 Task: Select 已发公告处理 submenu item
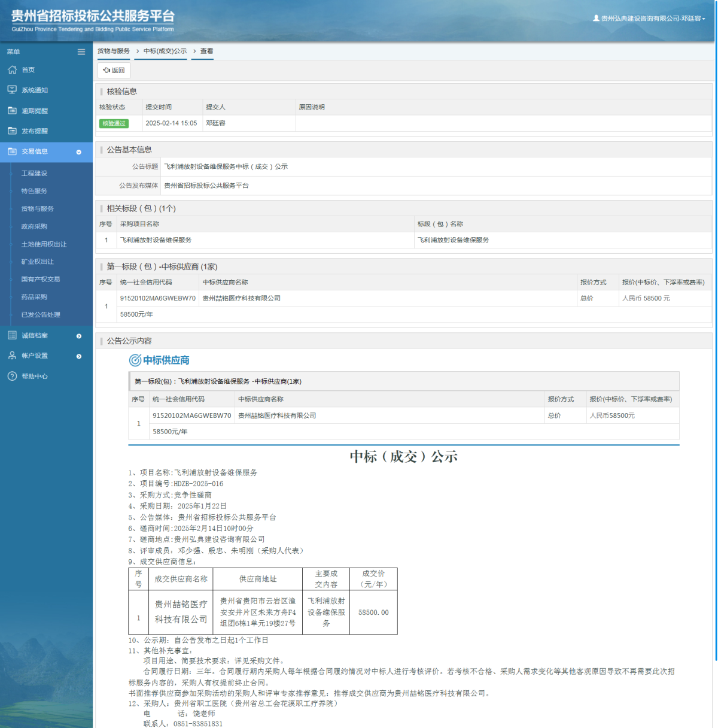(41, 314)
